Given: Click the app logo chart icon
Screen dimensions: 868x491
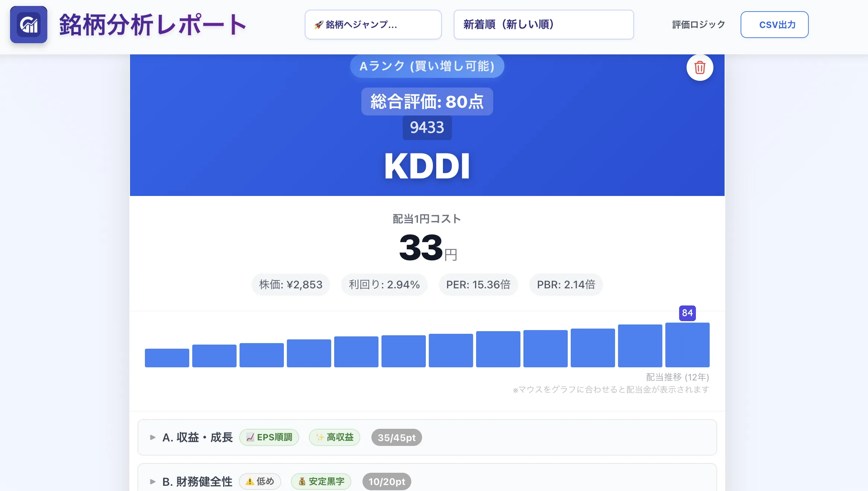Looking at the screenshot, I should coord(29,25).
